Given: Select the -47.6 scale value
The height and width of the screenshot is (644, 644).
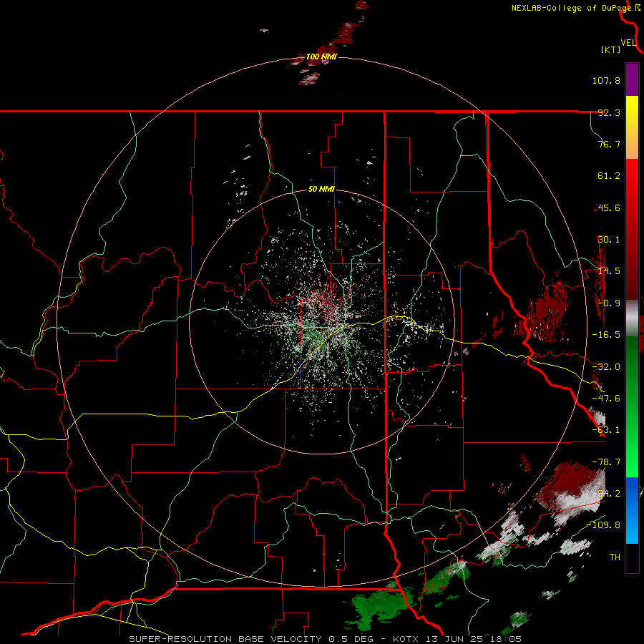Looking at the screenshot, I should point(606,399).
